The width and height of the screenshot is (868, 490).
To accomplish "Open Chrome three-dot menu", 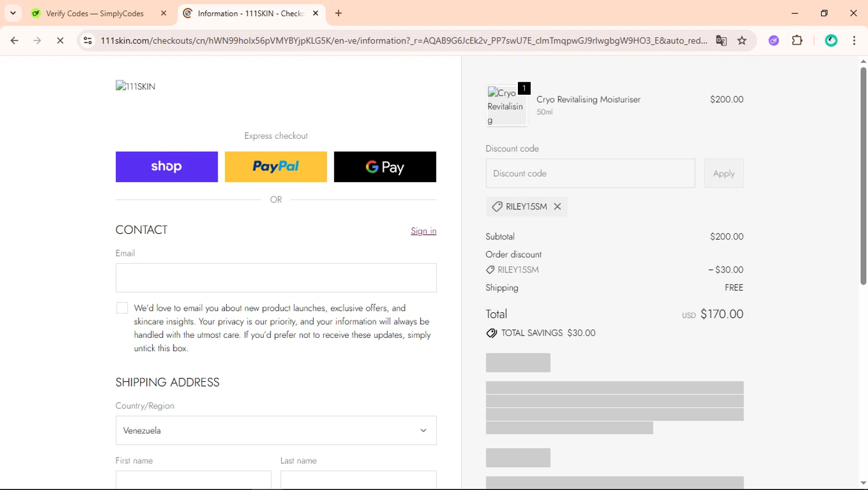I will [x=854, y=40].
